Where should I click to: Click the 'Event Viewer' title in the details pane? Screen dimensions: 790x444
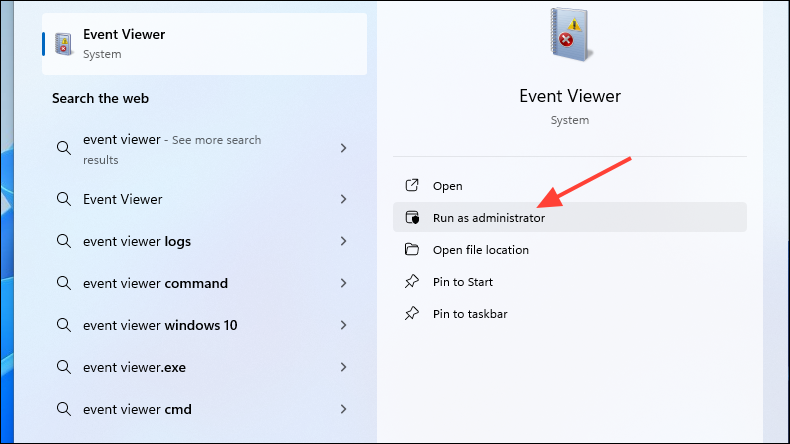pyautogui.click(x=570, y=96)
